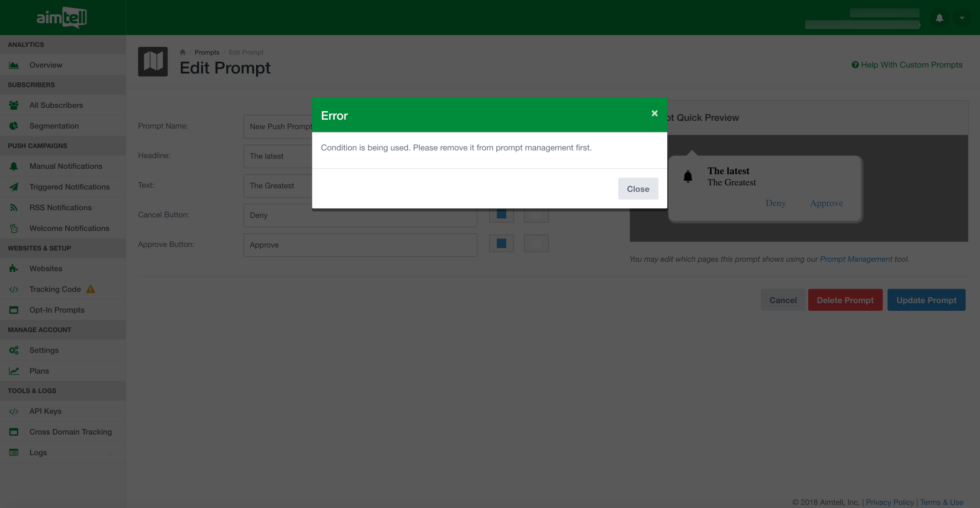Open API Keys from the sidebar

point(46,411)
